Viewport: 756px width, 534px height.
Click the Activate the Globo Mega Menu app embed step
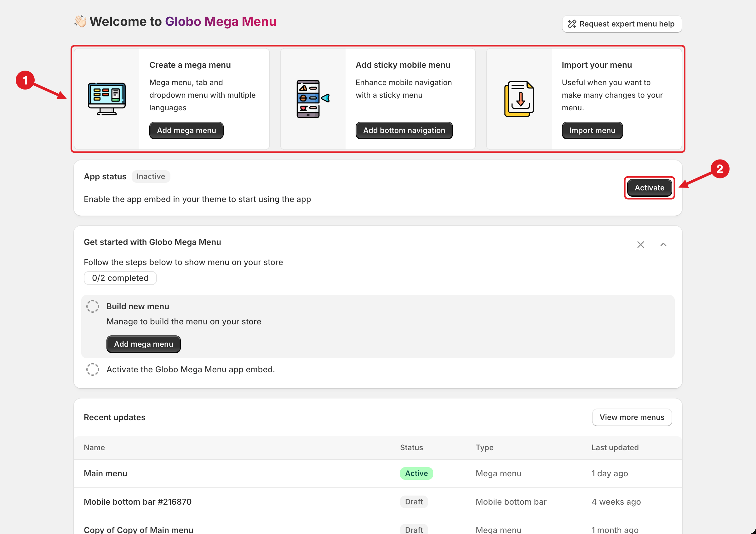click(190, 370)
